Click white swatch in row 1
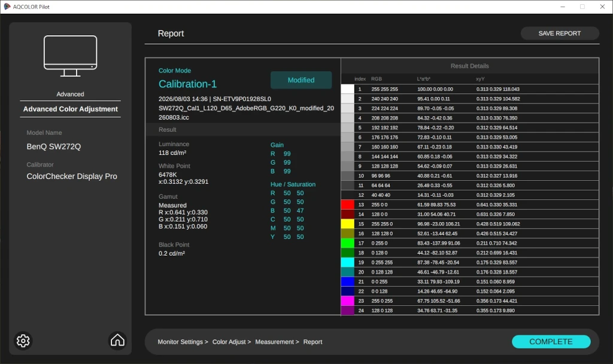Image resolution: width=613 pixels, height=364 pixels. [348, 89]
